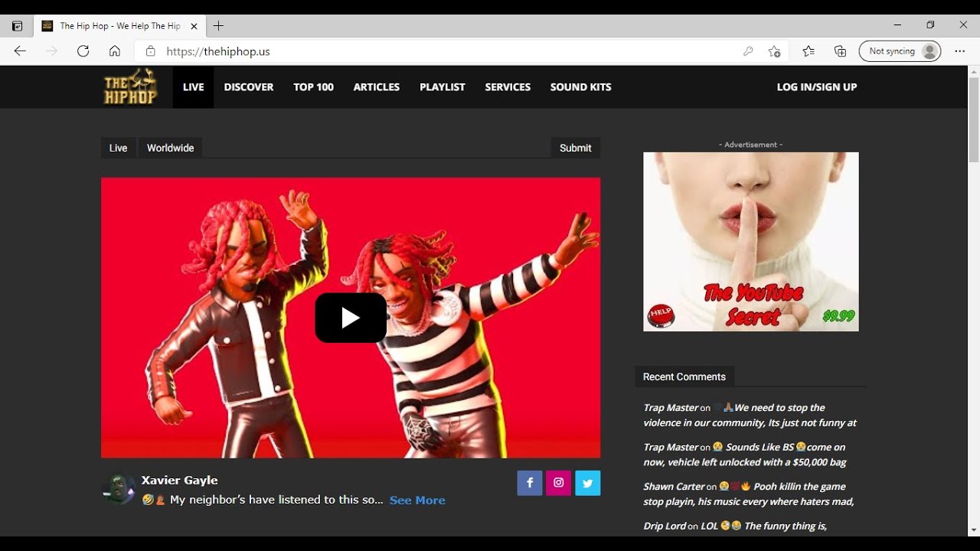Open Xavier Gayle's avatar

tap(118, 489)
